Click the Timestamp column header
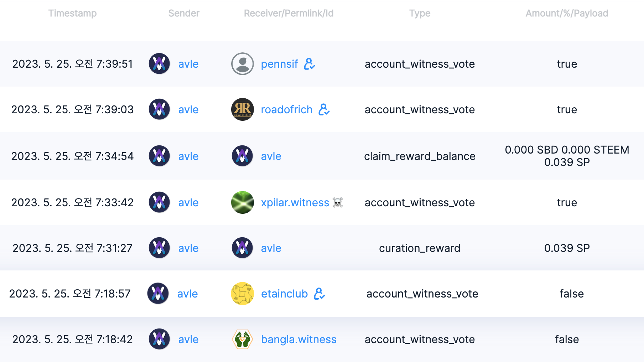644x362 pixels. click(x=72, y=14)
